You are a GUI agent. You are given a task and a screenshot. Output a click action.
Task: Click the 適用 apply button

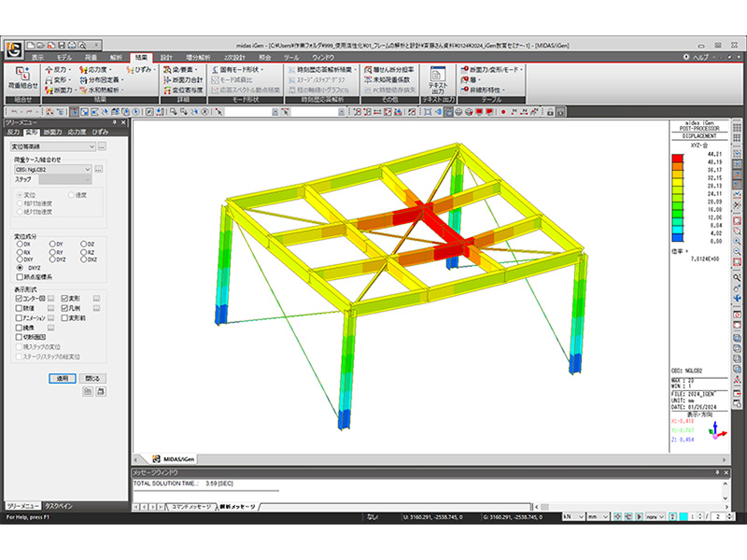coord(63,379)
